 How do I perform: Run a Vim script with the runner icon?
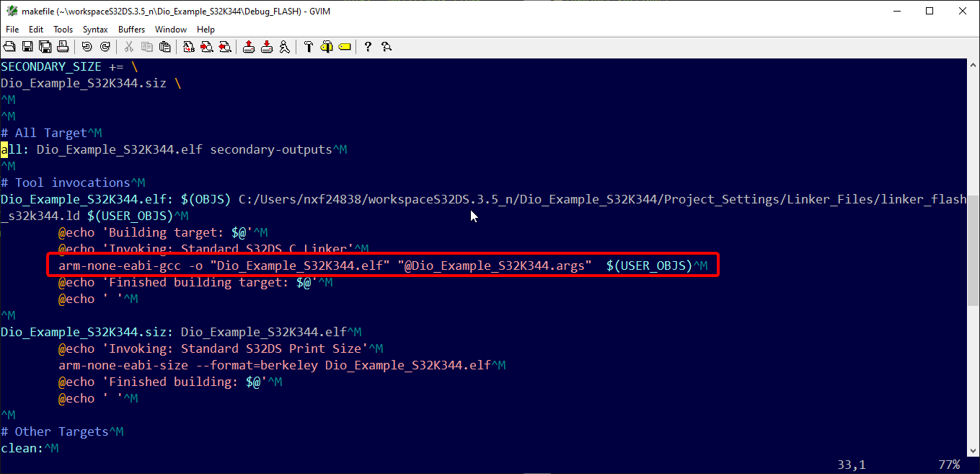(x=284, y=46)
